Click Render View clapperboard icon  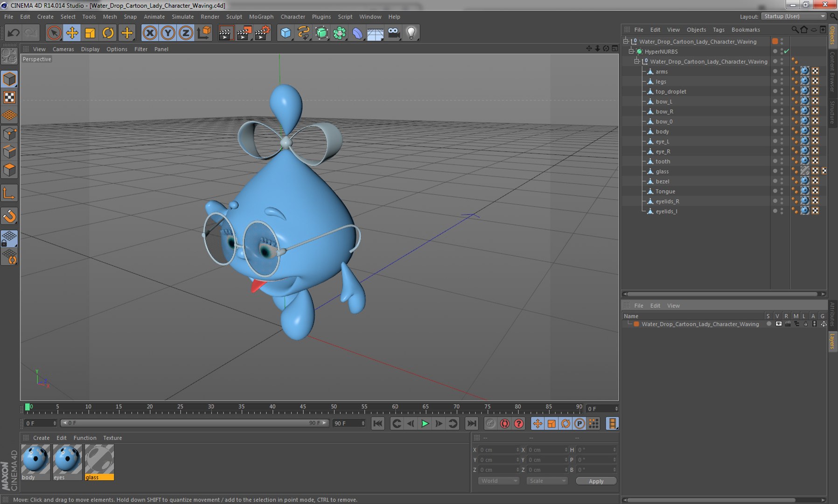point(225,33)
